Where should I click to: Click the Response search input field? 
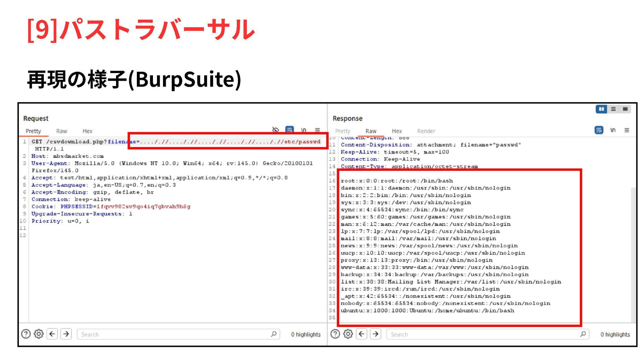[483, 334]
